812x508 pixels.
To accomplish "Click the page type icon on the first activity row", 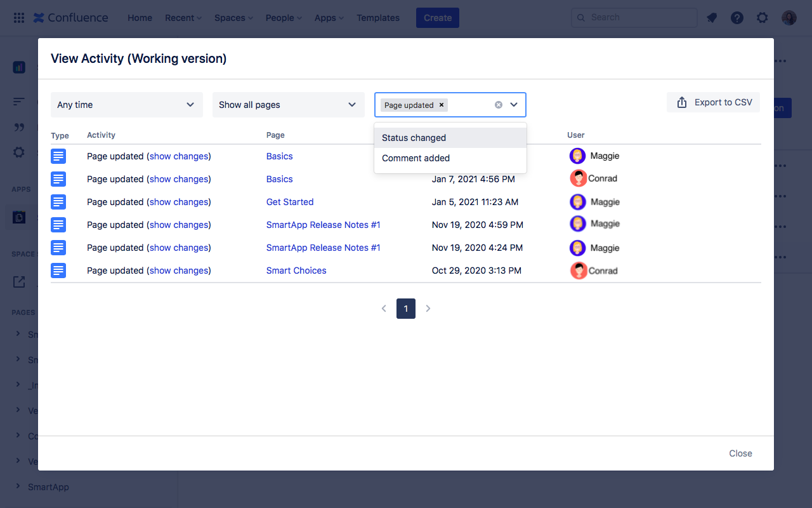I will point(58,156).
